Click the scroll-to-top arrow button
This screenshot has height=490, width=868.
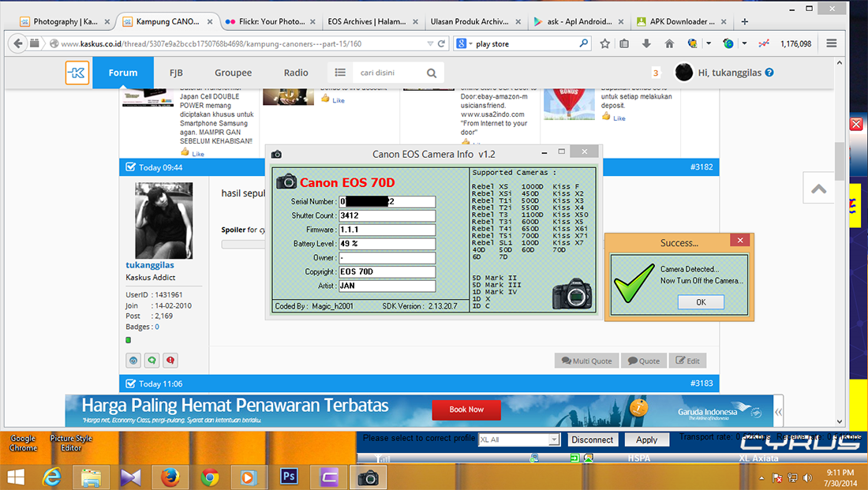pos(819,189)
